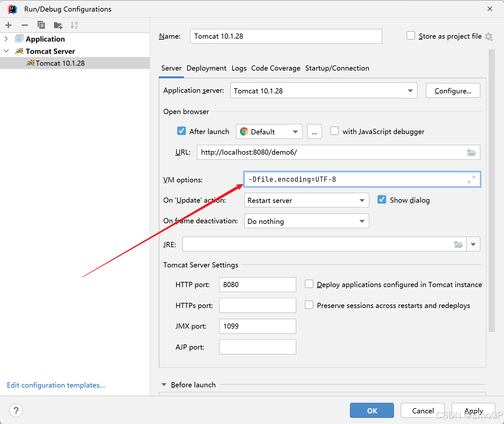Create a new configuration folder

click(58, 25)
